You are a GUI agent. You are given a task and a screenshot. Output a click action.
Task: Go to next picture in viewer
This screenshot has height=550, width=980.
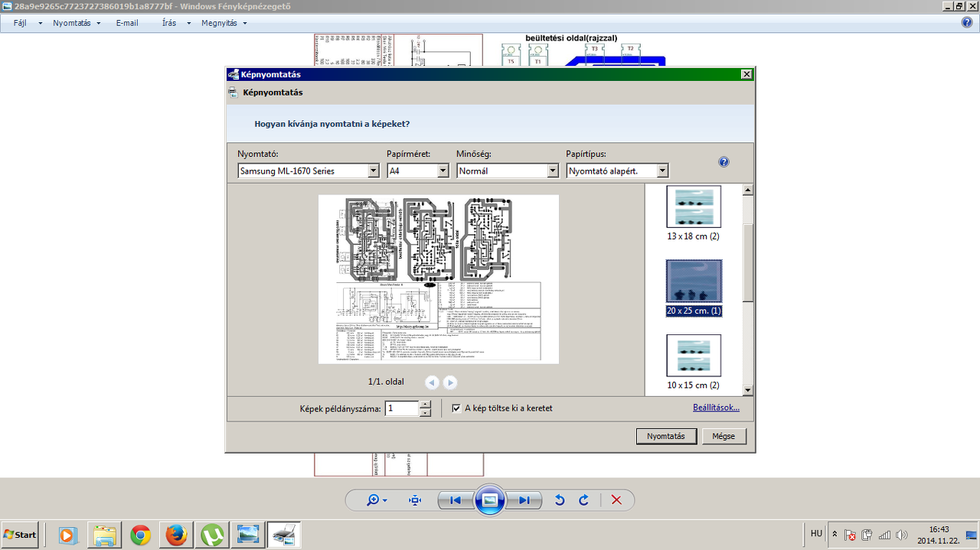524,500
